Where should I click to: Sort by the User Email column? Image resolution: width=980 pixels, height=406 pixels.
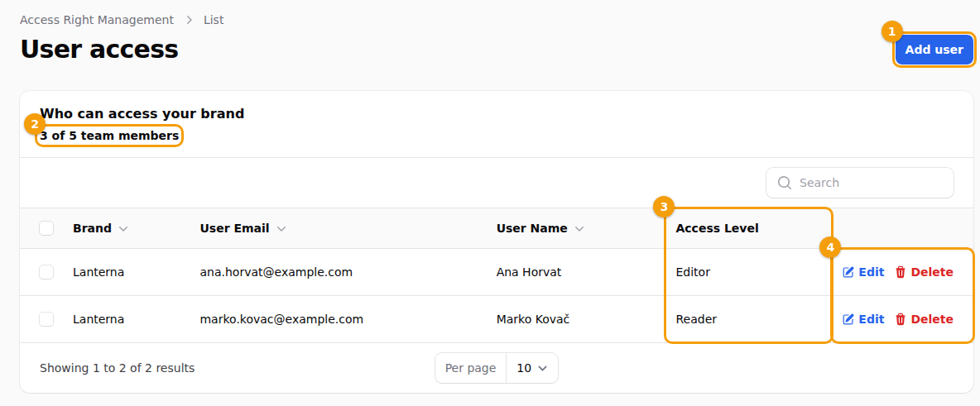click(x=243, y=228)
